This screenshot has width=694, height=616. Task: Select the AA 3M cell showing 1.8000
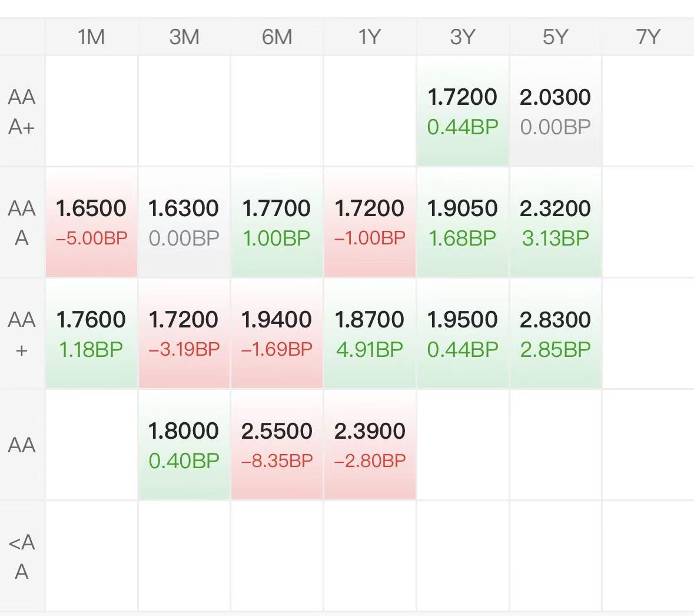(x=184, y=445)
